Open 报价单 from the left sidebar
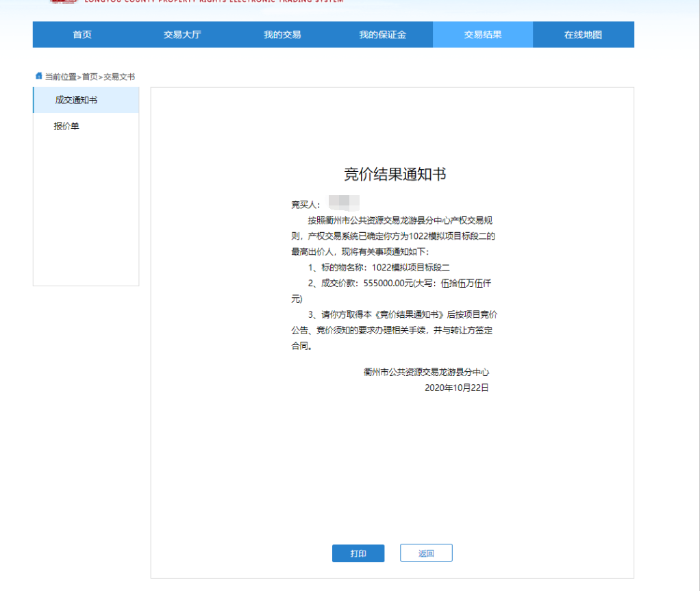The width and height of the screenshot is (700, 591). [66, 127]
